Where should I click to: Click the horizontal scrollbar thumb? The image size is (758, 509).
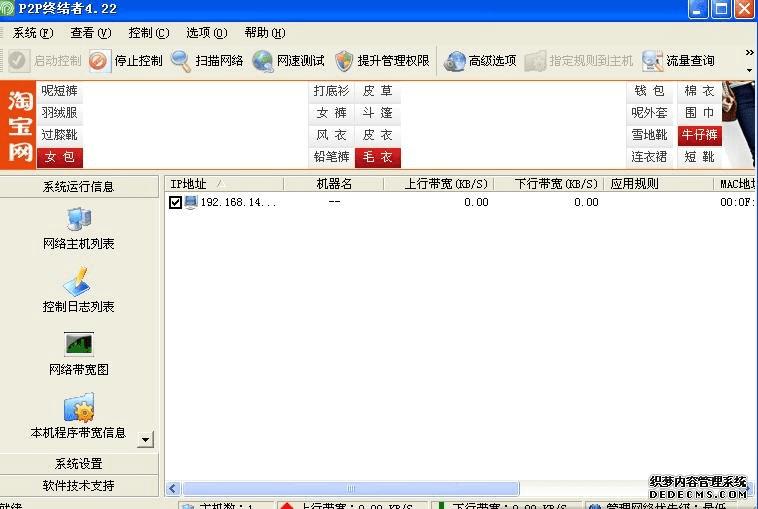351,489
